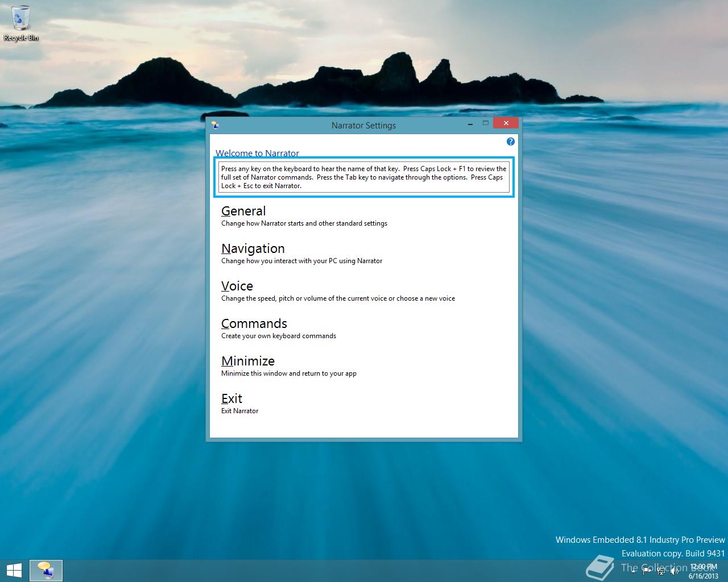Click the Narrator Settings title bar icon

pos(215,125)
